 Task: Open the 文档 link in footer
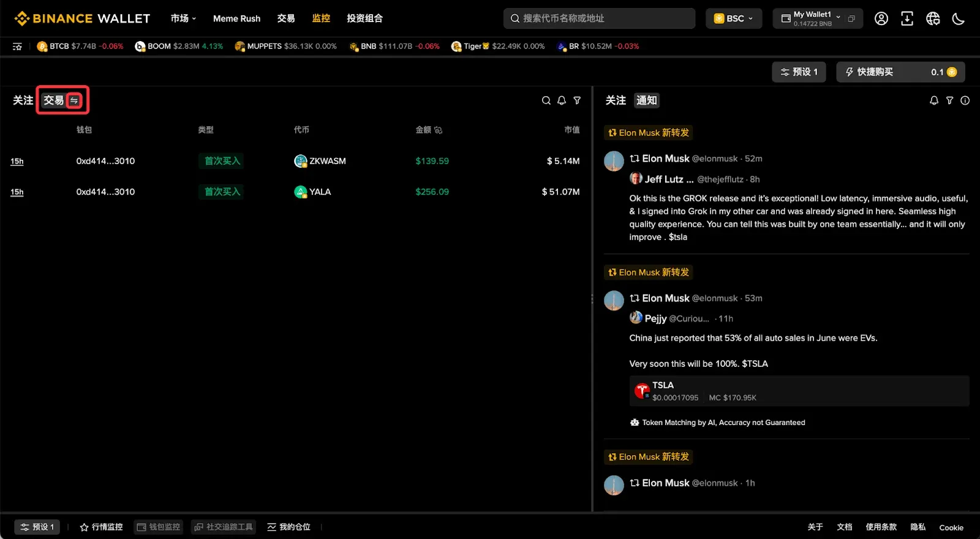point(845,527)
